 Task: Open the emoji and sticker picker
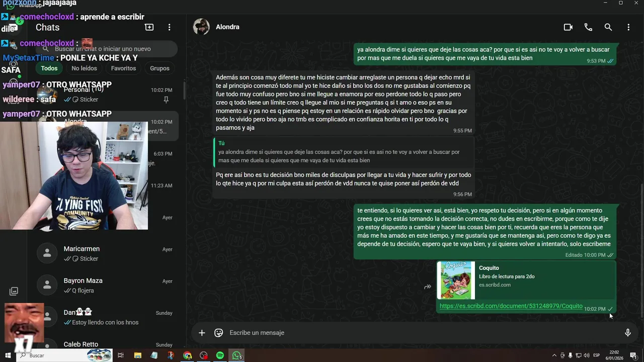pyautogui.click(x=218, y=333)
